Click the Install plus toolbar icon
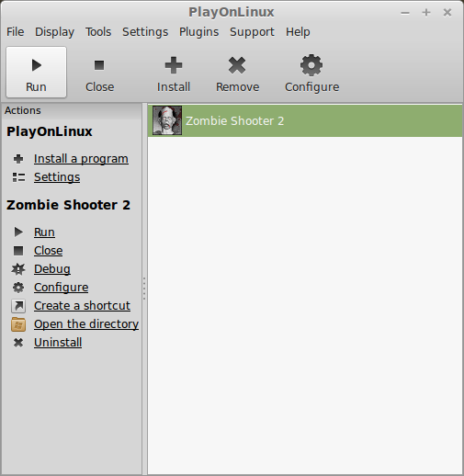Viewport: 464px width, 476px height. point(174,65)
